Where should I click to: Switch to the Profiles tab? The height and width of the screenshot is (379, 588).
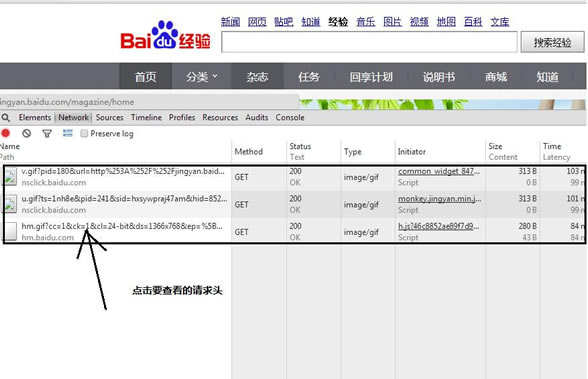coord(182,118)
